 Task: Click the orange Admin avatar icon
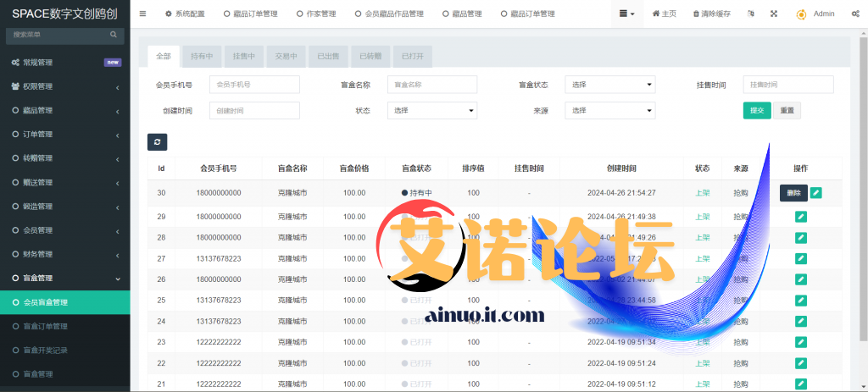click(801, 14)
